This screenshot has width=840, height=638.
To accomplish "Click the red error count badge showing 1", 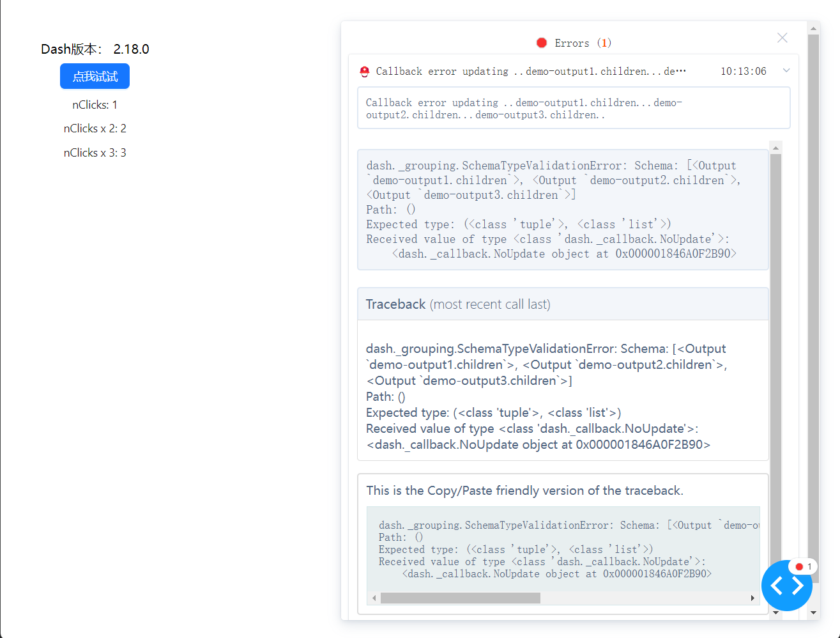I will tap(804, 566).
